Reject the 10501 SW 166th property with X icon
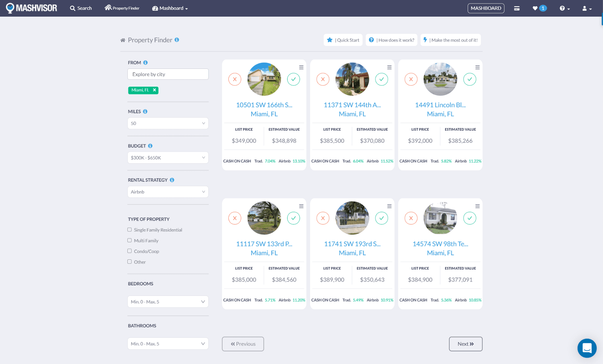This screenshot has width=603, height=364. [x=234, y=79]
